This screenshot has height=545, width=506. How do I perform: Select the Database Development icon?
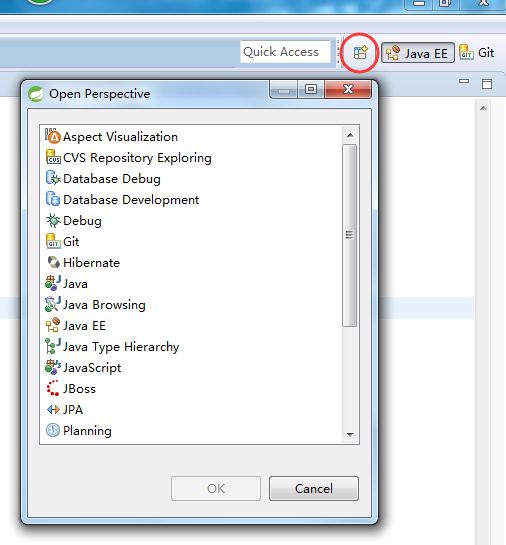click(53, 199)
